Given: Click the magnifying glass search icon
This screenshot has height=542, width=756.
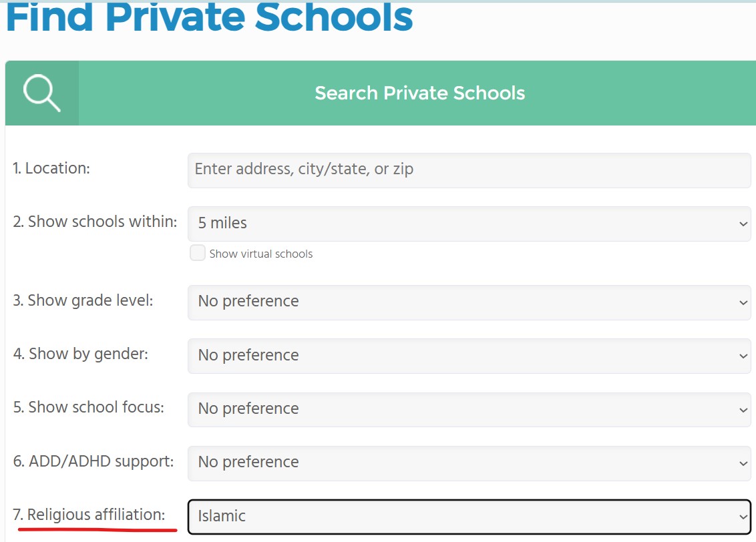Looking at the screenshot, I should tap(41, 93).
